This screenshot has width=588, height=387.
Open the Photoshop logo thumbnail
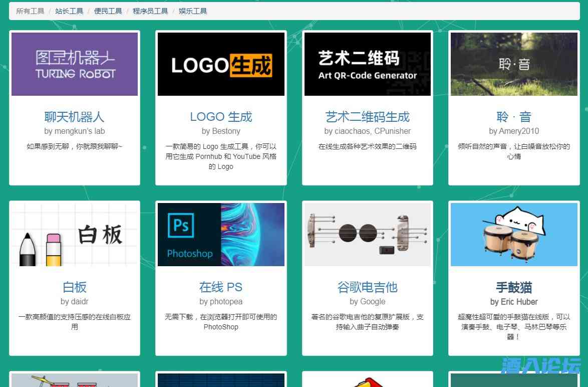(221, 235)
